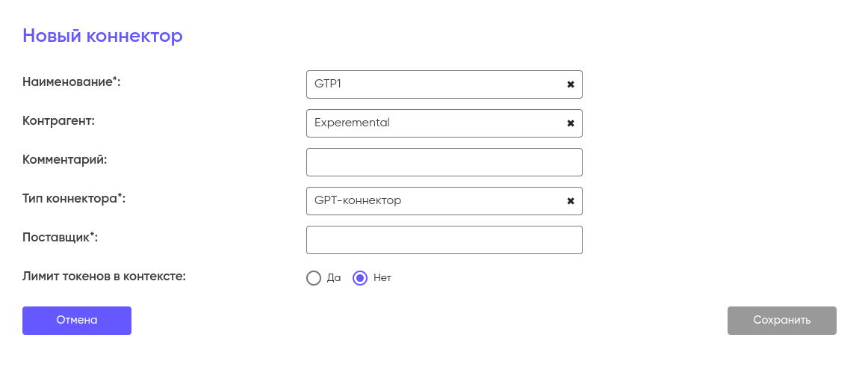Click the Наименование text field containing GTP1
The width and height of the screenshot is (868, 367).
433,84
